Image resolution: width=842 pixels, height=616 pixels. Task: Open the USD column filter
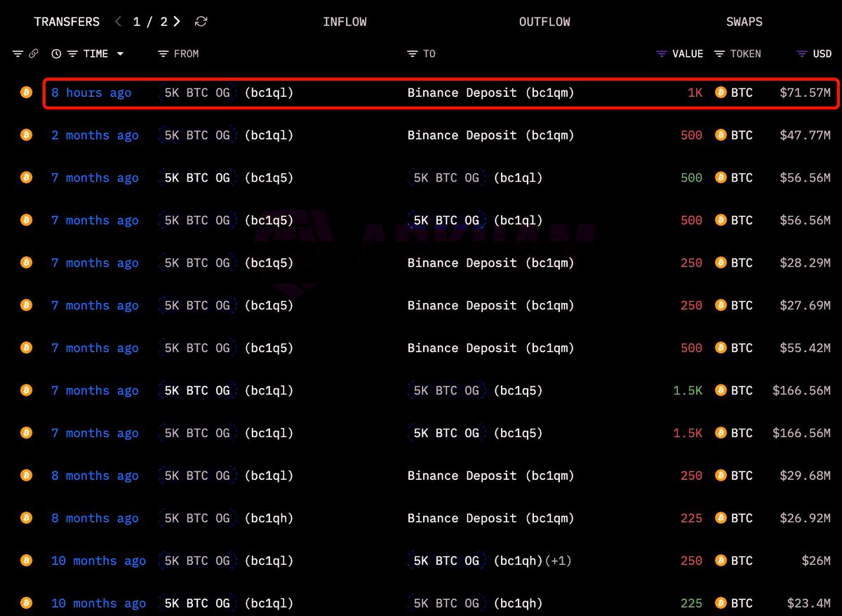coord(802,54)
